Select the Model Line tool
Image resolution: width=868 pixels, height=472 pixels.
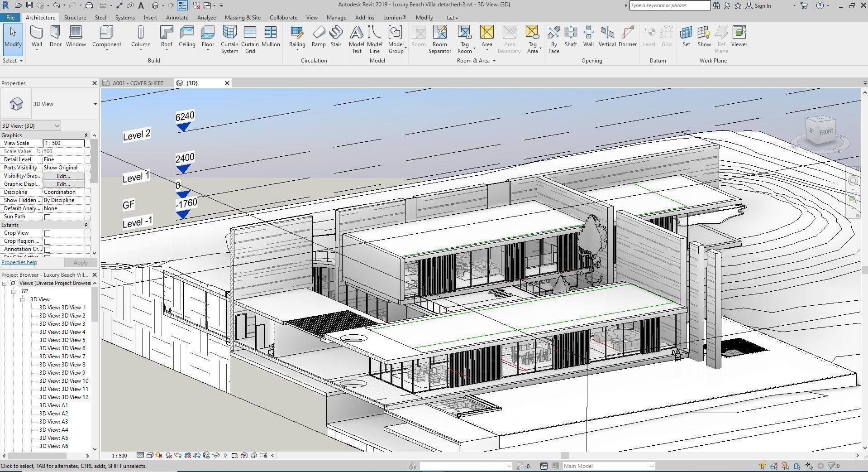point(375,39)
